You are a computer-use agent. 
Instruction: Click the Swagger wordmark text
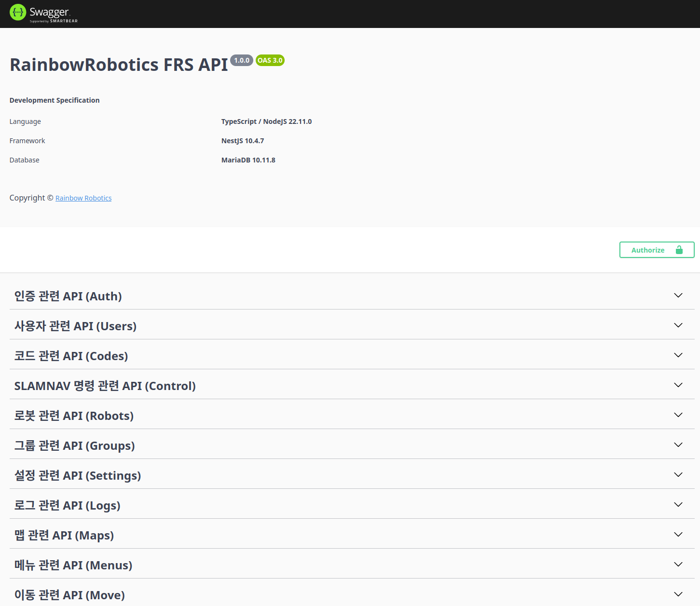click(49, 12)
